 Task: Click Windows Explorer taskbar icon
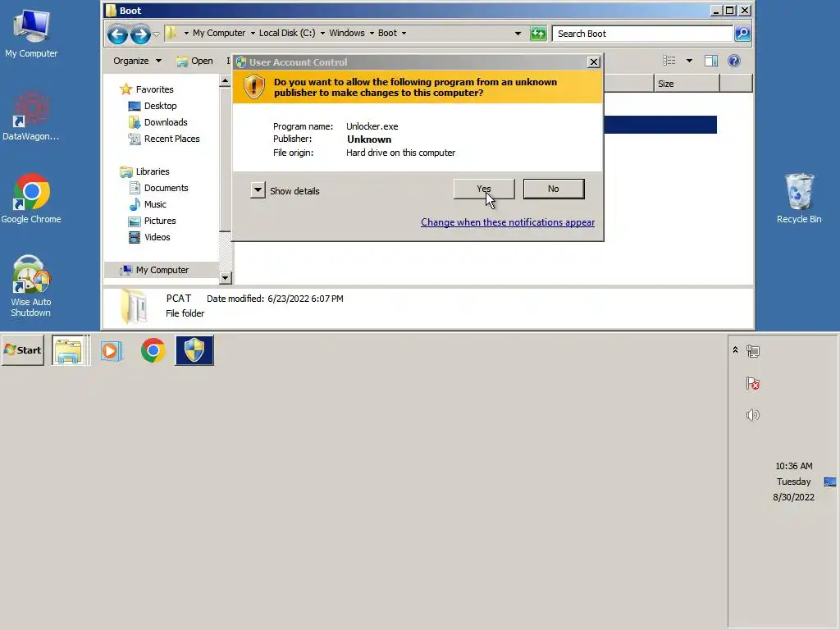tap(70, 350)
